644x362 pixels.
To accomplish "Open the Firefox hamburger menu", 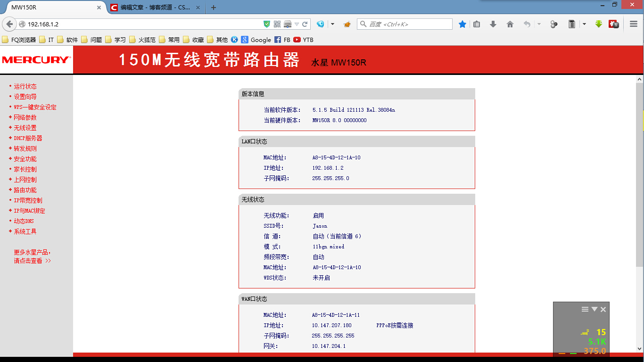I will (634, 24).
